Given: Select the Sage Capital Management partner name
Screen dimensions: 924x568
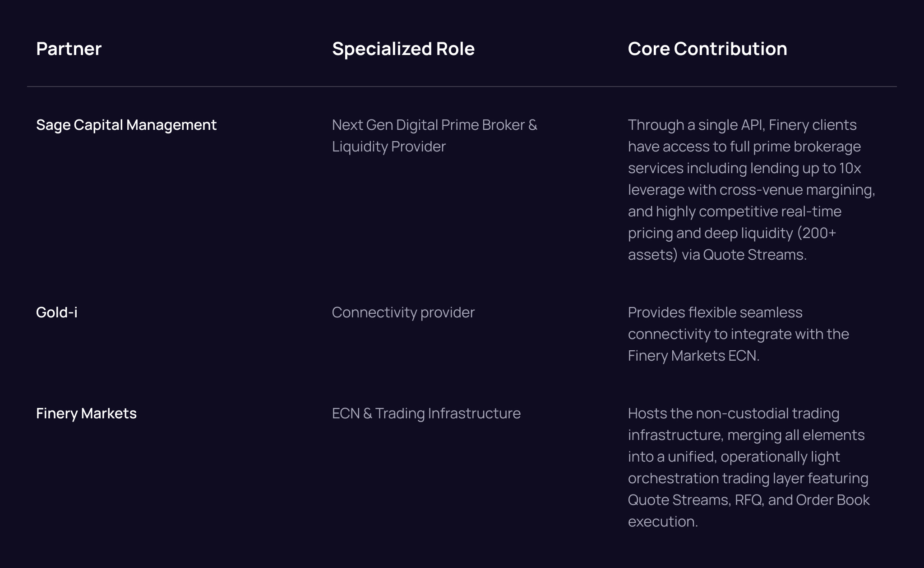Looking at the screenshot, I should click(x=126, y=125).
